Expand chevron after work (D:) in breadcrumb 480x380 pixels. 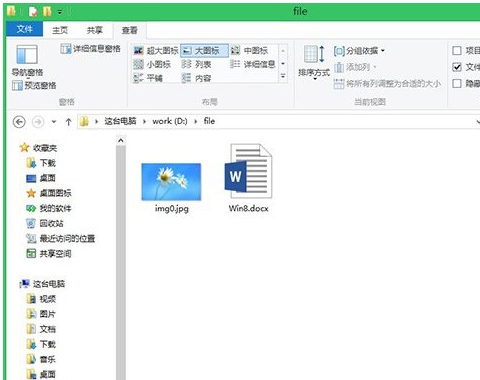196,122
